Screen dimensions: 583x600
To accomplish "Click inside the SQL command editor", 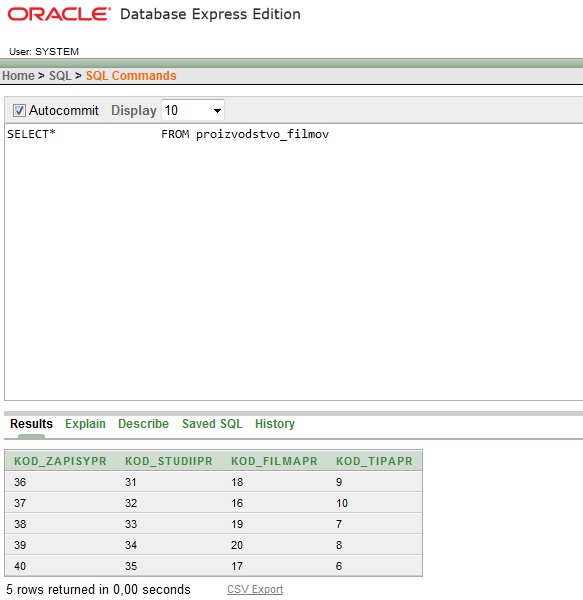I will tap(293, 262).
